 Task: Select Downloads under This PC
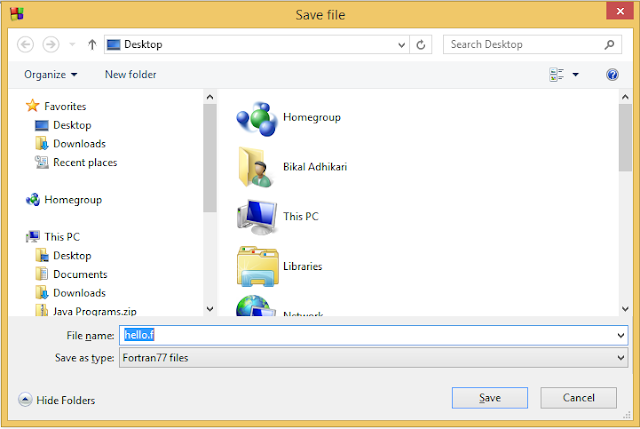(x=70, y=293)
